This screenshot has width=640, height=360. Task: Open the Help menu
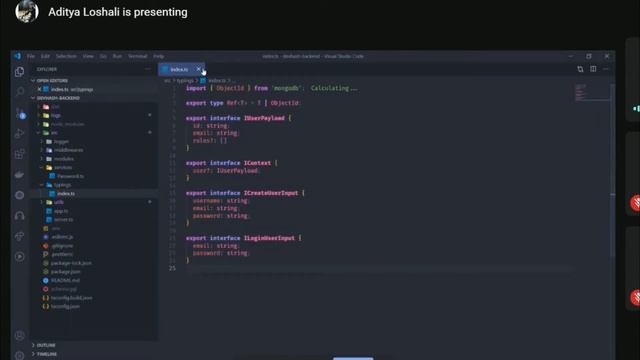pyautogui.click(x=159, y=56)
